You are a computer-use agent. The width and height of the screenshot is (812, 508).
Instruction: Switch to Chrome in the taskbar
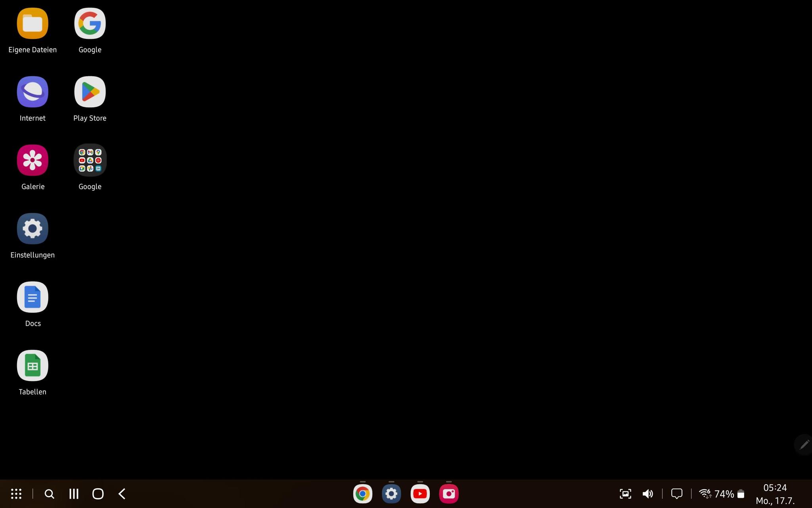[x=363, y=494]
